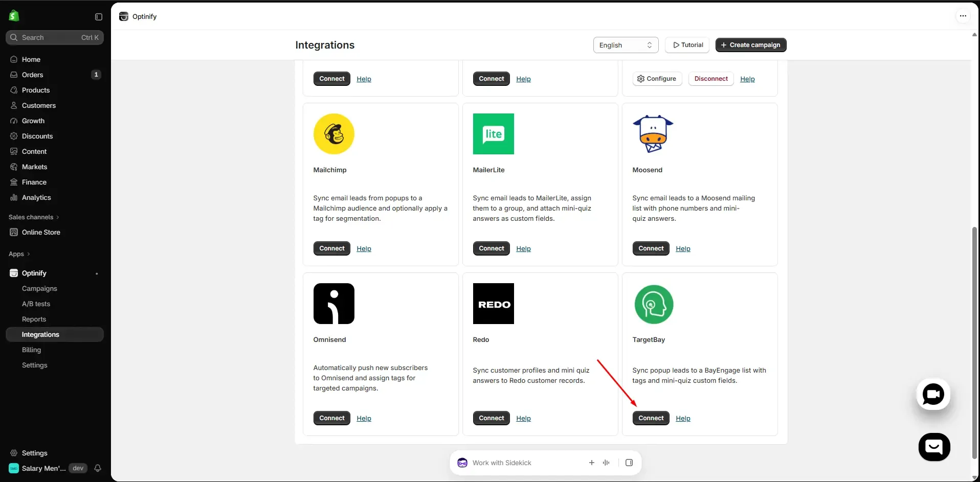The width and height of the screenshot is (980, 482).
Task: Open Settings at the sidebar bottom
Action: 55,453
